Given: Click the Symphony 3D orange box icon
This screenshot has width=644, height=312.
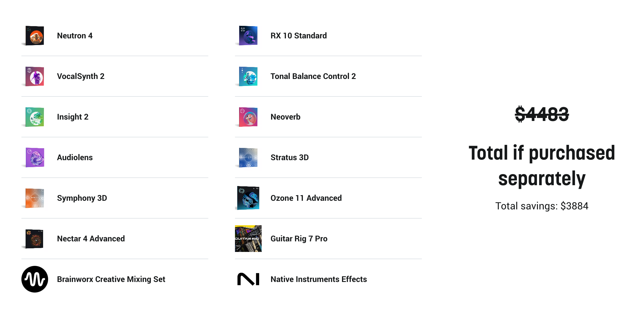Looking at the screenshot, I should click(34, 198).
